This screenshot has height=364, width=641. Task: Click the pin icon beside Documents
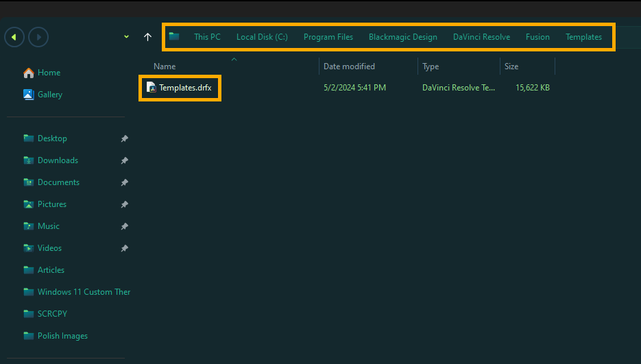pos(124,182)
